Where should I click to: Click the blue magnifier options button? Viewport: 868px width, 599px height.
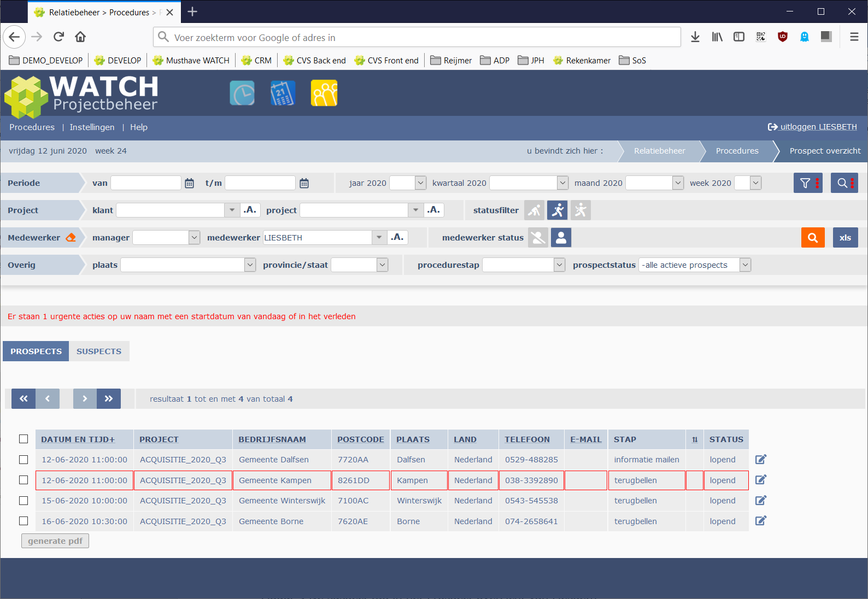click(844, 183)
